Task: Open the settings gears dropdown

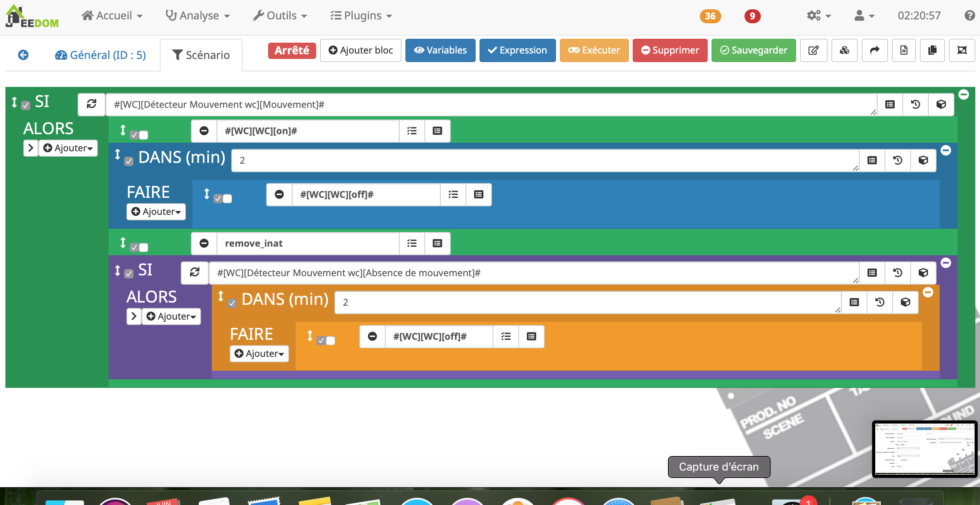Action: [819, 16]
